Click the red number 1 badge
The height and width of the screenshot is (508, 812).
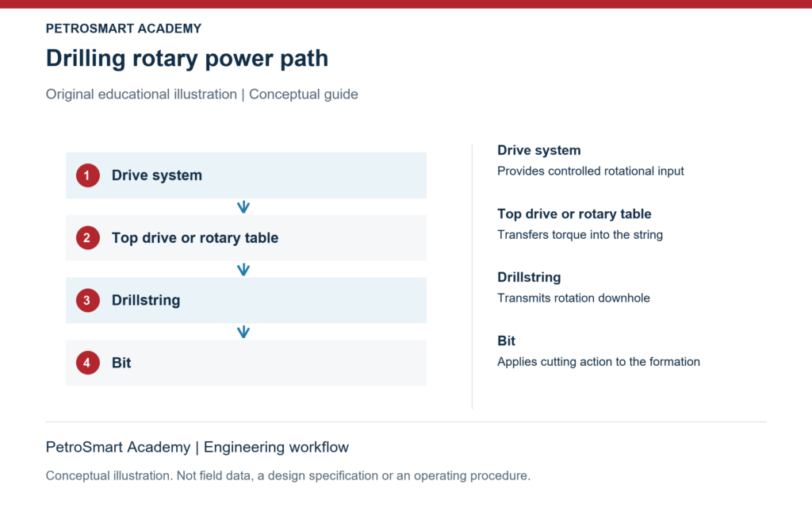(87, 175)
